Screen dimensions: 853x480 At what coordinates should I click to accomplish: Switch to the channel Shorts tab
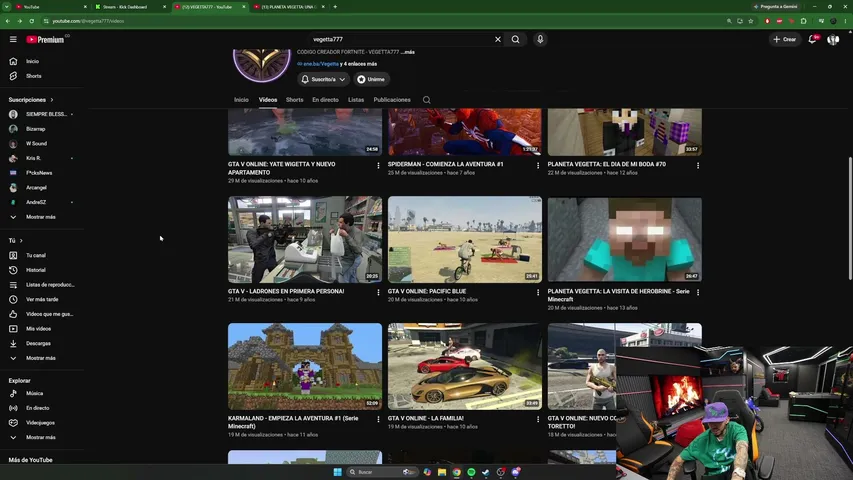pyautogui.click(x=294, y=100)
